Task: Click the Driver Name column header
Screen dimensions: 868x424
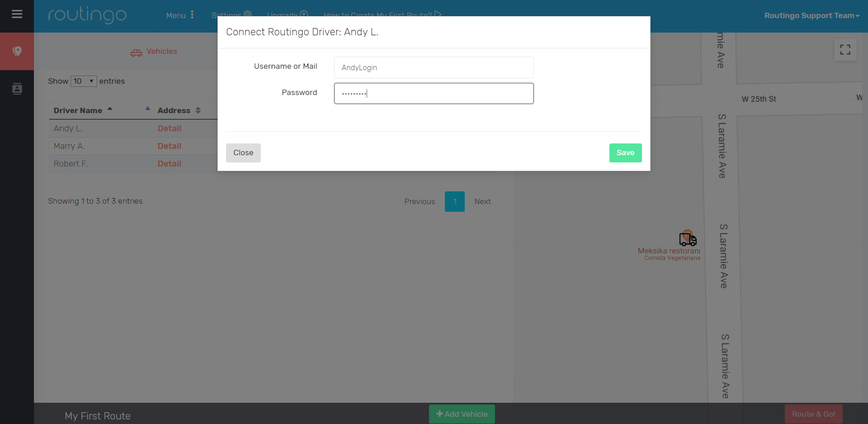Action: click(78, 110)
